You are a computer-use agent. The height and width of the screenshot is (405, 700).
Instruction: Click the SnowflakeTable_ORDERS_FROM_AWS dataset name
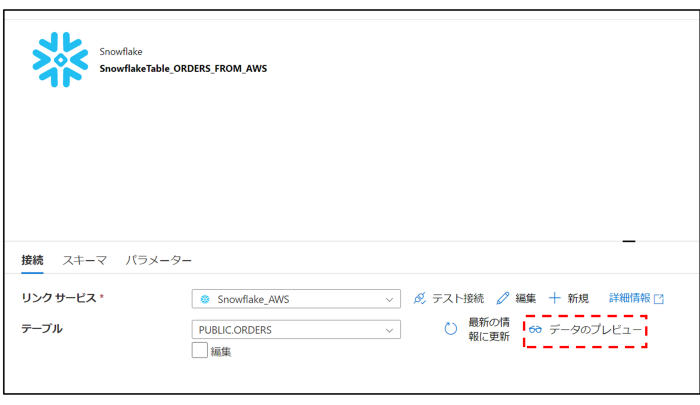point(183,68)
